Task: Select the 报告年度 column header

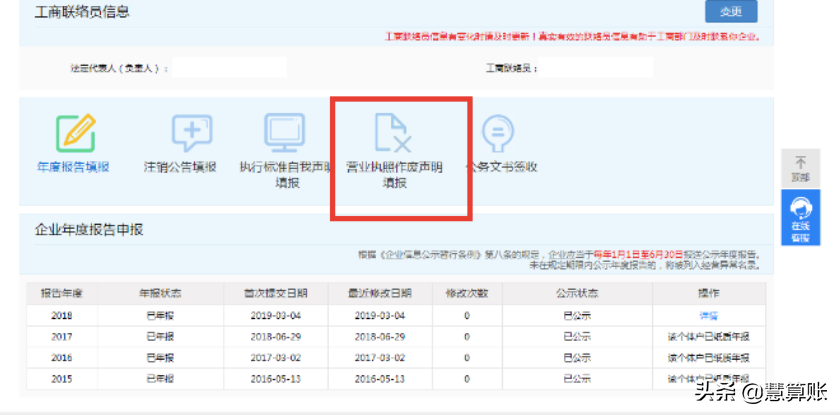Action: click(62, 293)
